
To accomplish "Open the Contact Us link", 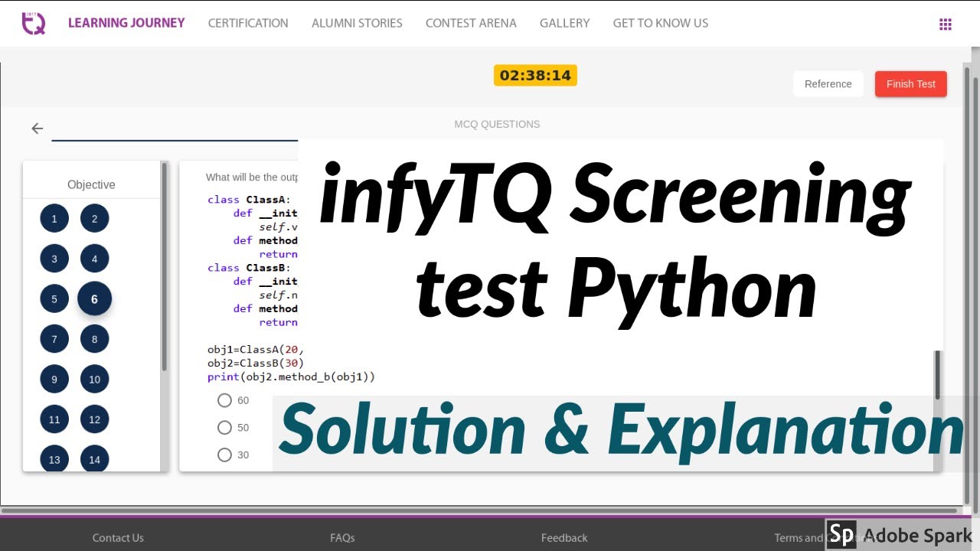I will (118, 538).
